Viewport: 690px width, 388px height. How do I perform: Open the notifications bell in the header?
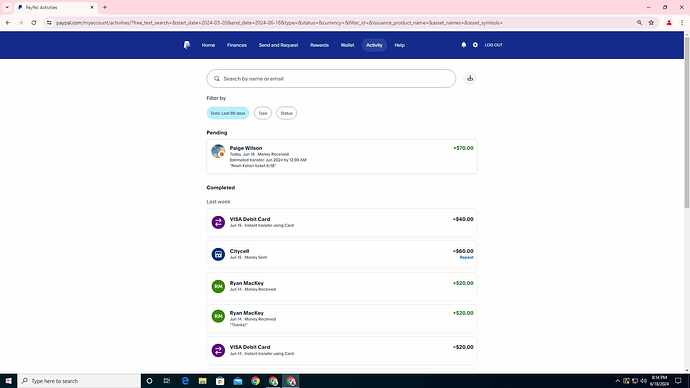click(x=463, y=45)
